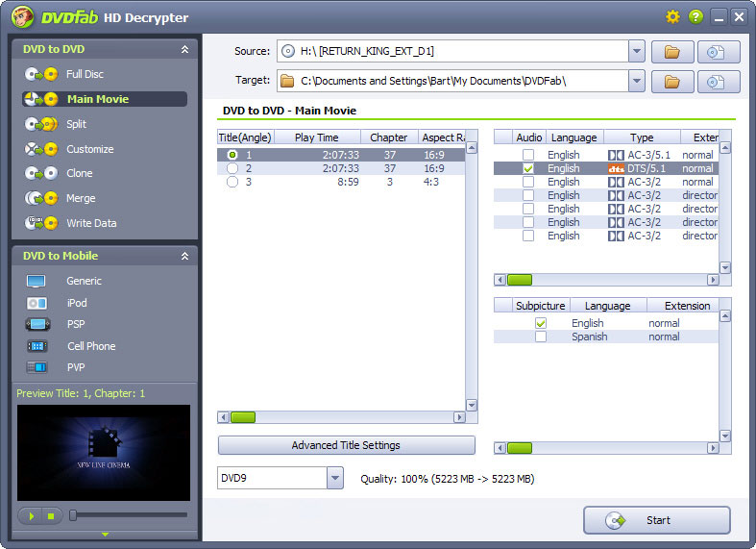
Task: Select Write Data option
Action: (91, 223)
